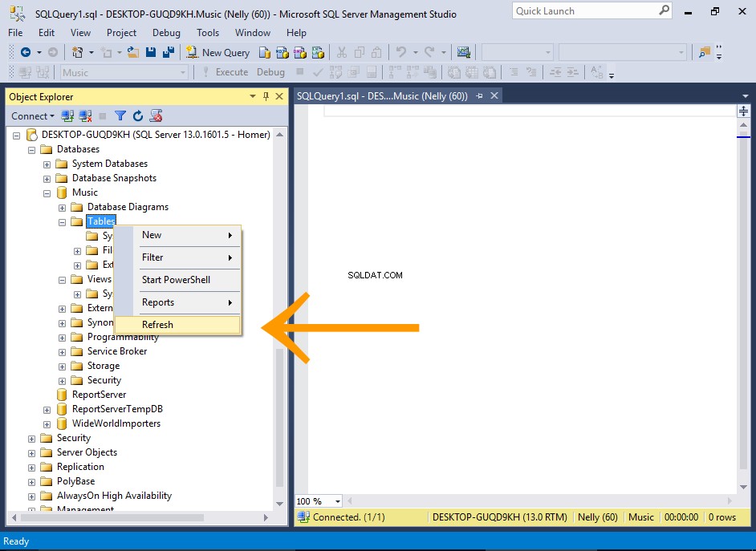756x551 pixels.
Task: Click the editor split window handle
Action: (743, 111)
